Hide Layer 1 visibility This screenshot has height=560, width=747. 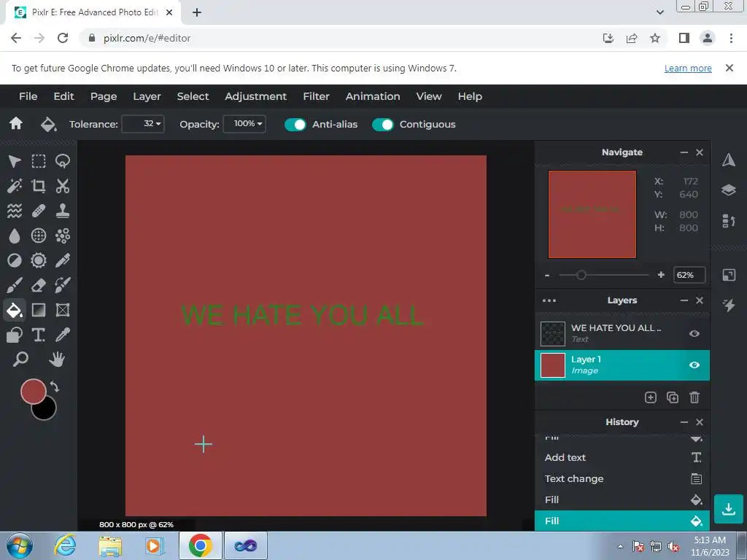click(x=694, y=365)
